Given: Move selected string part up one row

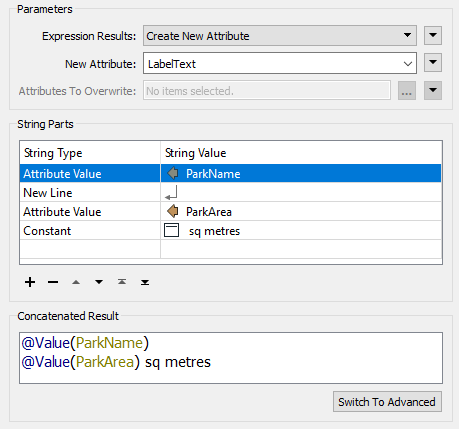Looking at the screenshot, I should (76, 282).
